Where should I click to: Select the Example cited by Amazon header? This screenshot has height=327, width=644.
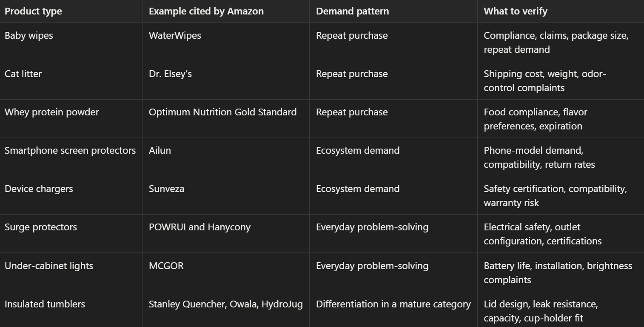[x=206, y=11]
